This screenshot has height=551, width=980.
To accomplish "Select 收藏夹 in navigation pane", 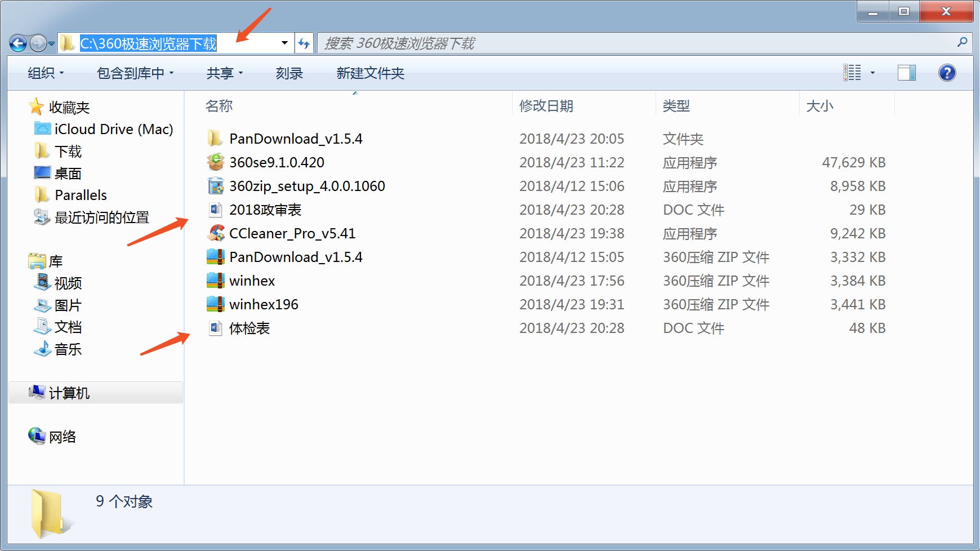I will pos(69,107).
